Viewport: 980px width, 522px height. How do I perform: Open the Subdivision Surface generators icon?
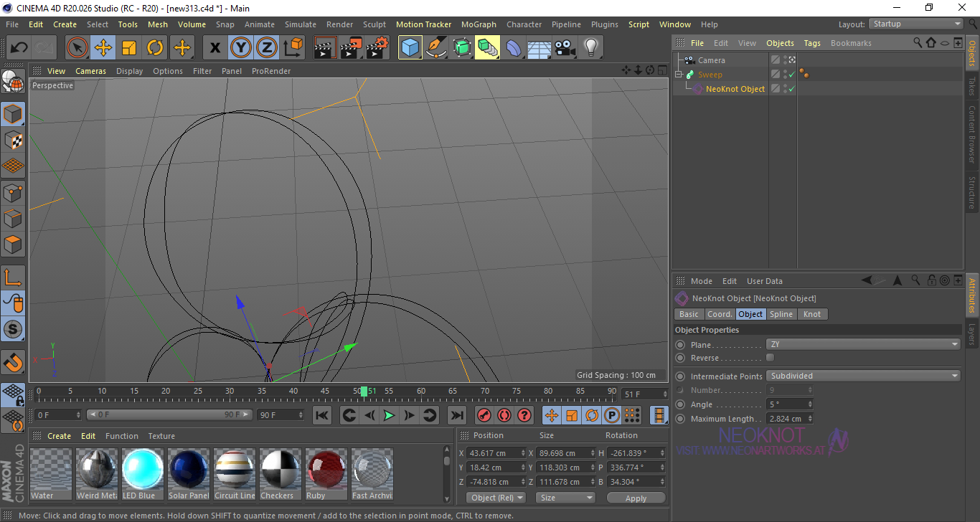click(x=461, y=48)
